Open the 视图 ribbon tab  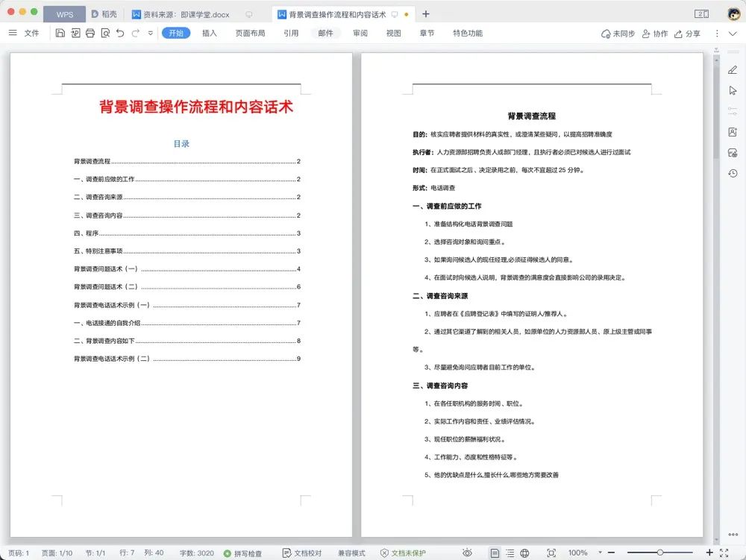point(393,33)
